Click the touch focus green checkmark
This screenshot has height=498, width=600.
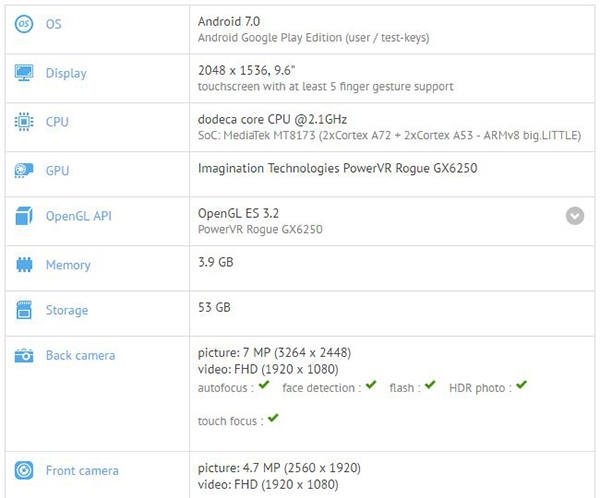pos(273,419)
